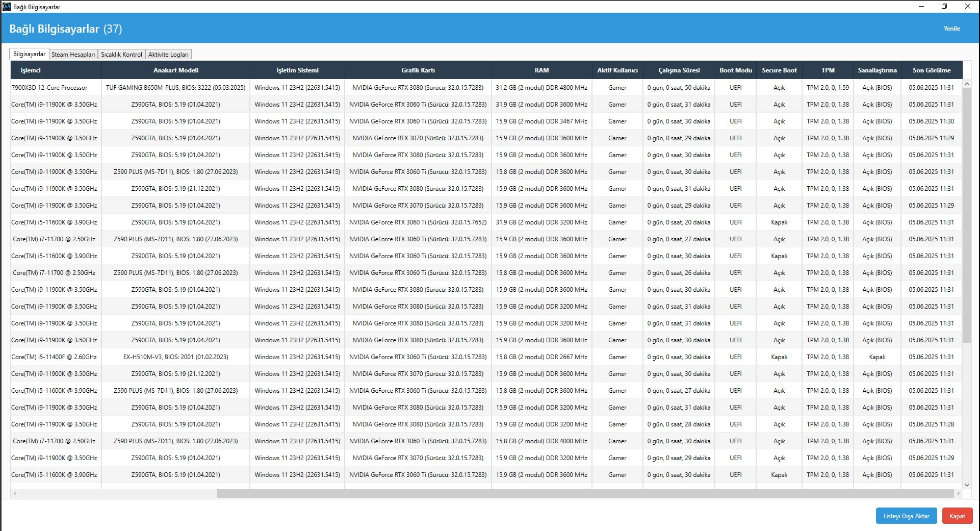Sort by Secure Boot column header
The image size is (980, 531).
tap(779, 70)
